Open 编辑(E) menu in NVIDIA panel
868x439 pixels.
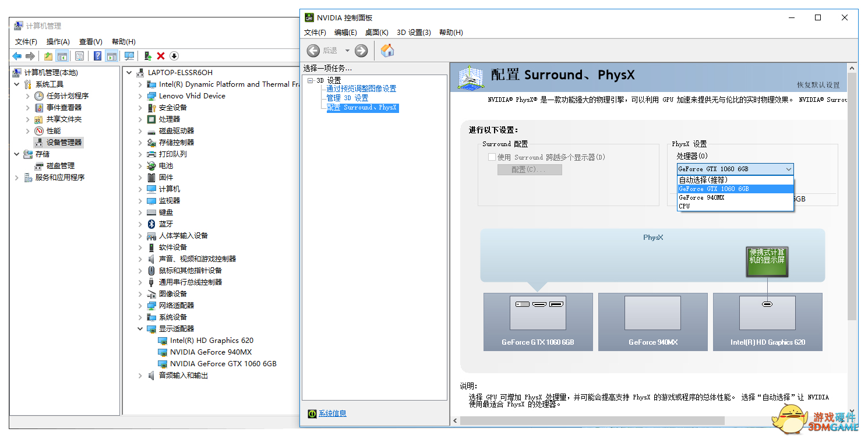345,33
